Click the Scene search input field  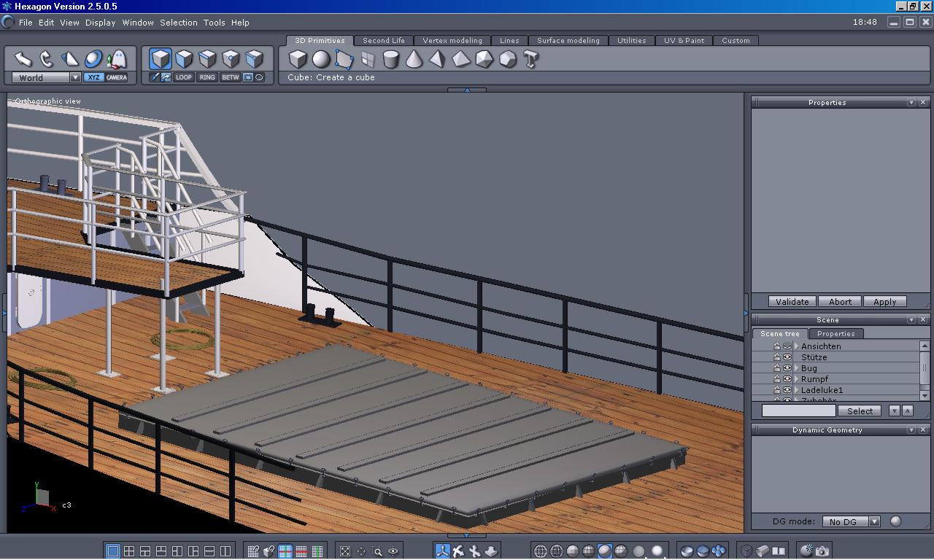[798, 411]
